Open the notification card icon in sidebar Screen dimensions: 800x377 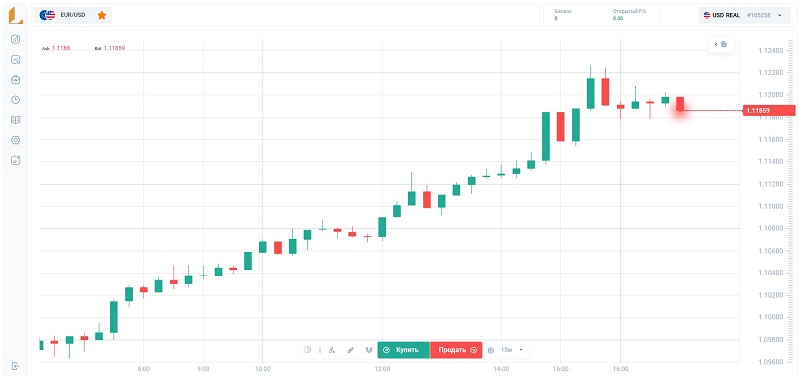[15, 160]
